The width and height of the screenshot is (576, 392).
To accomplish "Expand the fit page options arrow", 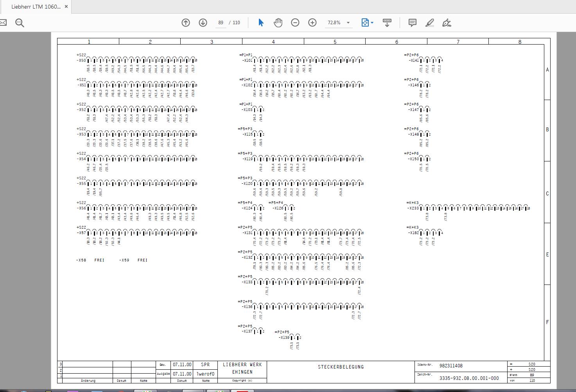I will click(372, 23).
